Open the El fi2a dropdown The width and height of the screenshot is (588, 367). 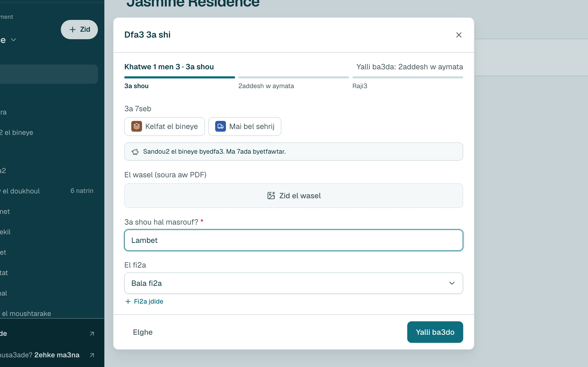tap(294, 283)
